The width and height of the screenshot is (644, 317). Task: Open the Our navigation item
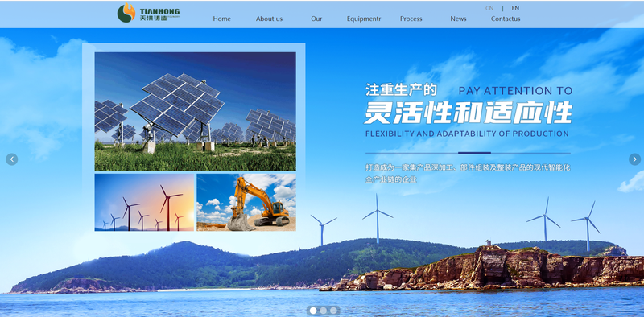[x=316, y=19]
